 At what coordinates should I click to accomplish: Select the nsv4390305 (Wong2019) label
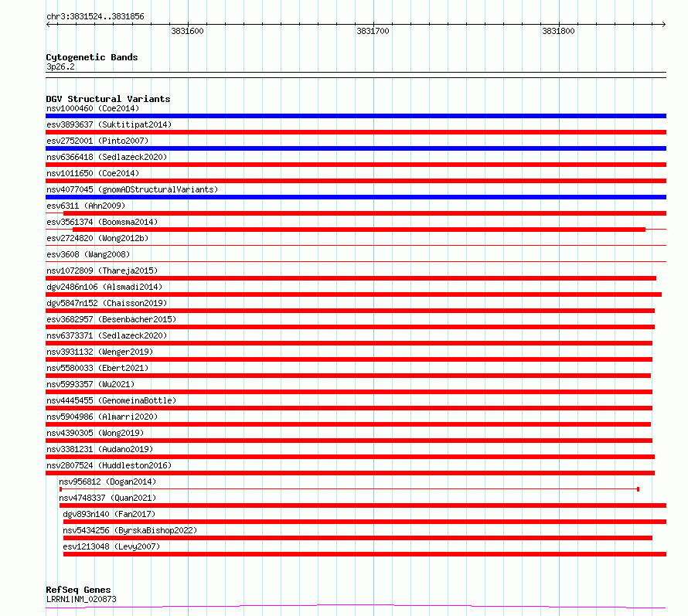[x=95, y=433]
